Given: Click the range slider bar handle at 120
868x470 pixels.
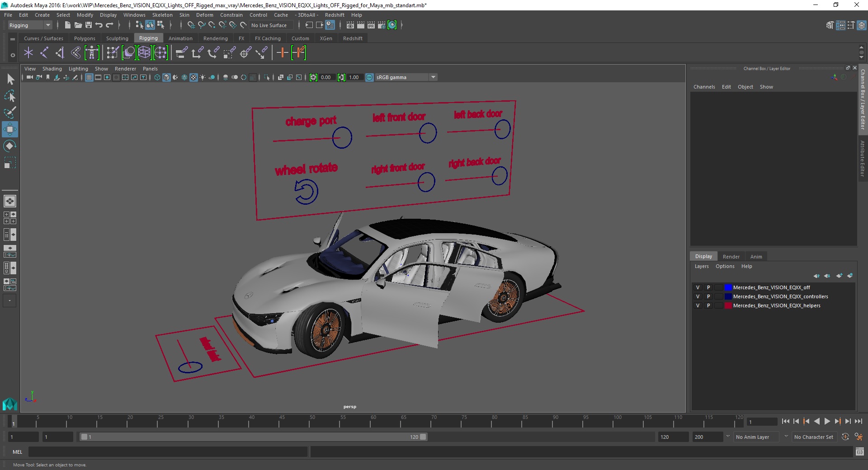Looking at the screenshot, I should tap(423, 437).
